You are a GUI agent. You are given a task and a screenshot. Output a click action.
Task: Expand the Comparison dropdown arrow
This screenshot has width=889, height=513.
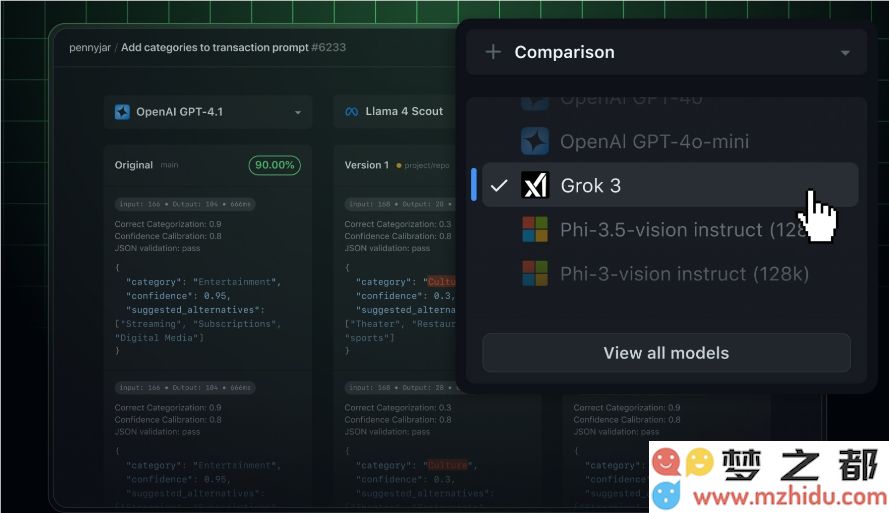tap(845, 53)
